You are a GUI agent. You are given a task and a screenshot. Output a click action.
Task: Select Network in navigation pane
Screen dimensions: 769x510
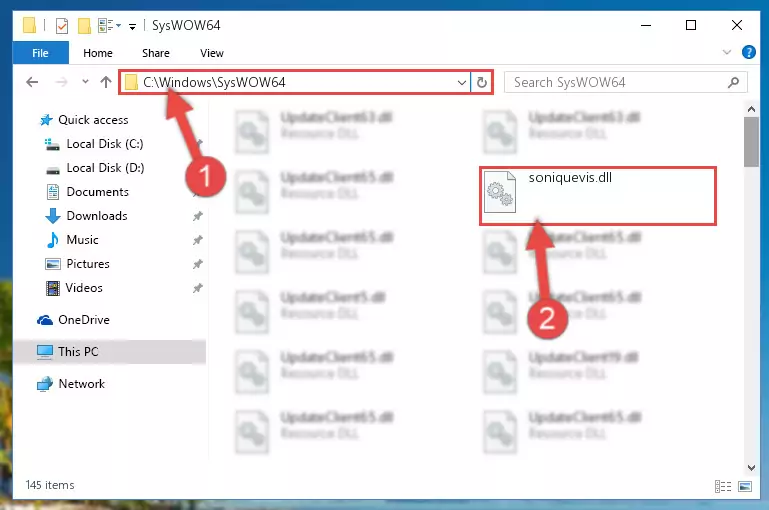tap(81, 383)
